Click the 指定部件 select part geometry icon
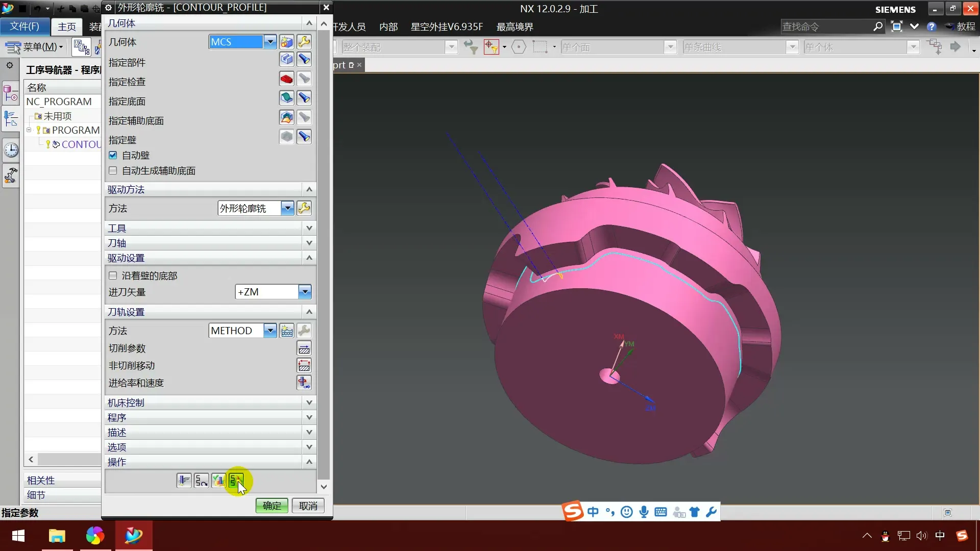This screenshot has height=551, width=980. click(x=287, y=60)
